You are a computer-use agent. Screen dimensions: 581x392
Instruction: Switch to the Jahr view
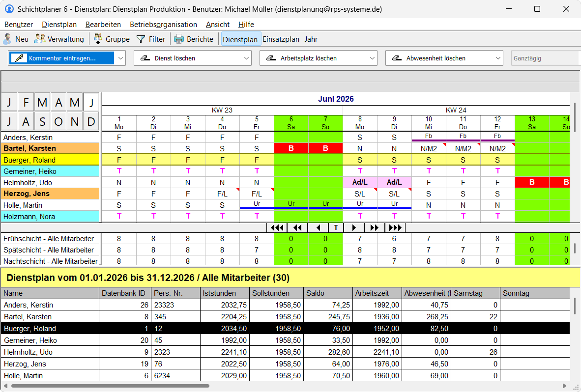311,39
